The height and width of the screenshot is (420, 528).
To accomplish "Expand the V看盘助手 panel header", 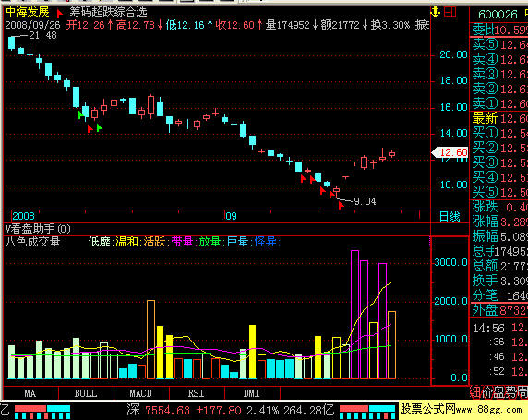I will pos(38,229).
